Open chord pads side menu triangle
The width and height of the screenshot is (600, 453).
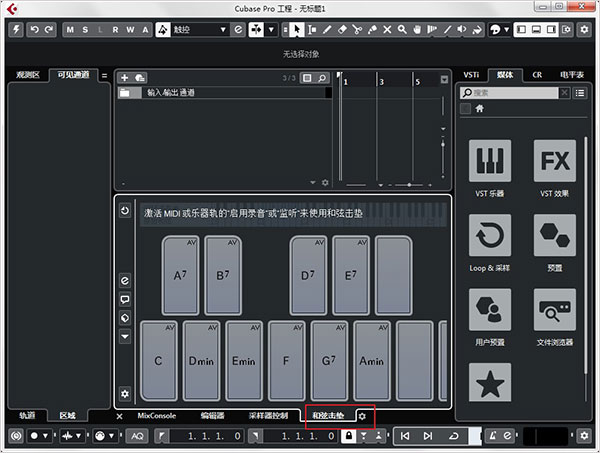(125, 336)
